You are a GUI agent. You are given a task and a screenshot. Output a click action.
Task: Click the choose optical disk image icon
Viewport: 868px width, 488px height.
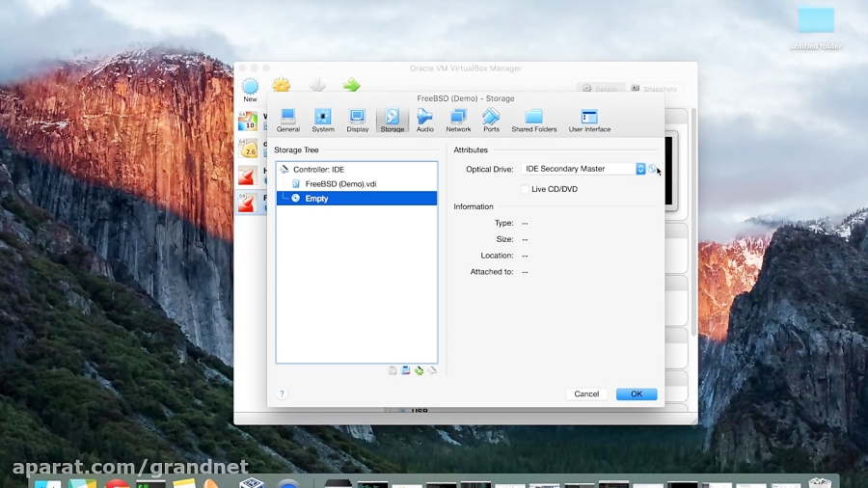652,169
